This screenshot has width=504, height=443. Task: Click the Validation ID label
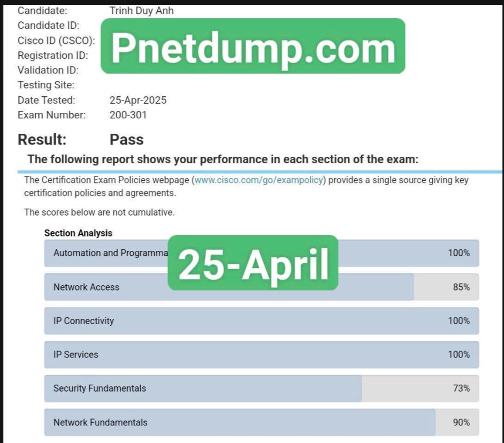coord(48,70)
